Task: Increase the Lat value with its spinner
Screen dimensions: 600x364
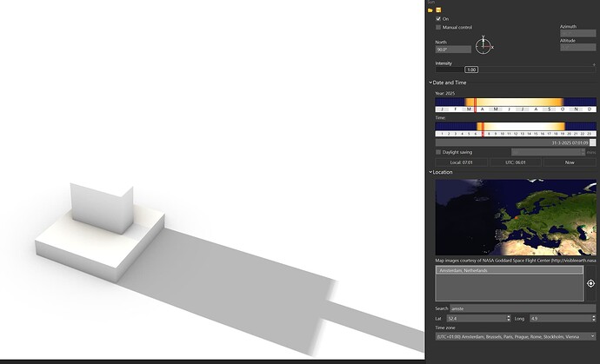Action: click(x=509, y=316)
